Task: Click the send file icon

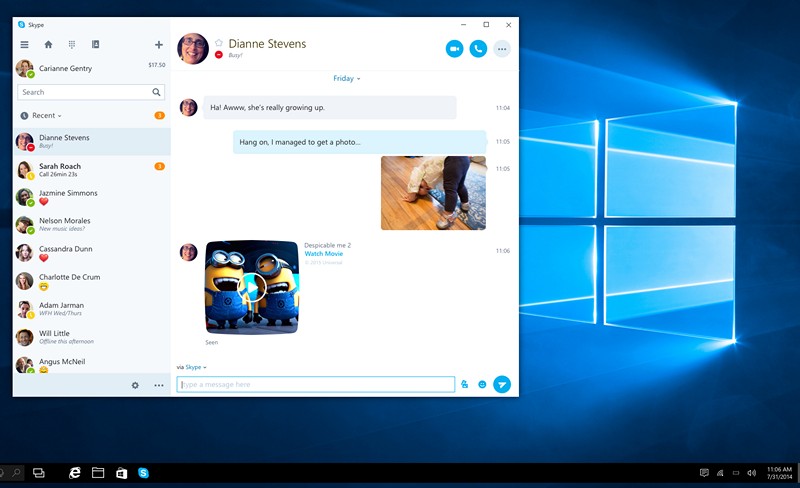Action: tap(464, 384)
